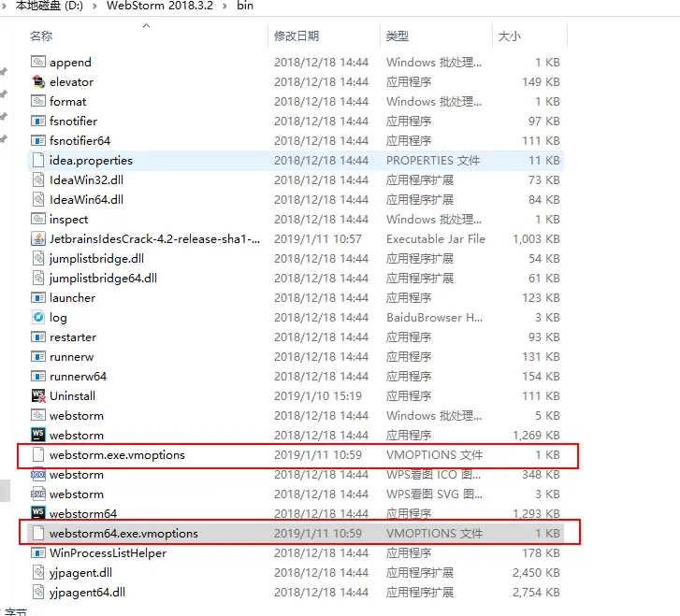Select the WinProcessListHelper file name
680x616 pixels.
click(x=108, y=552)
